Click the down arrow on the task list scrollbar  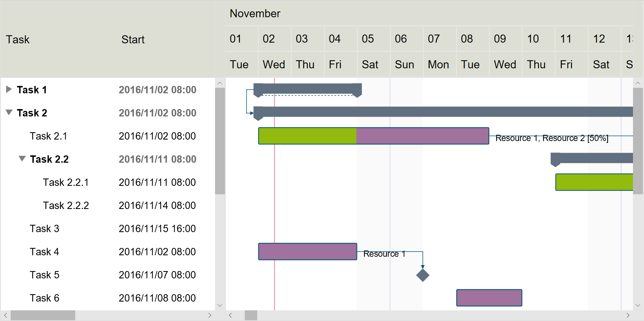[220, 305]
